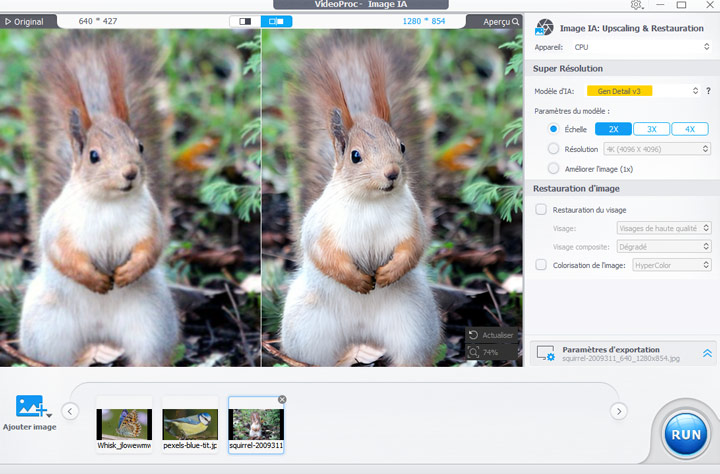Click the export filename squirrel-2009311_640_1280x854.jpg
Image resolution: width=720 pixels, height=474 pixels.
pyautogui.click(x=621, y=358)
